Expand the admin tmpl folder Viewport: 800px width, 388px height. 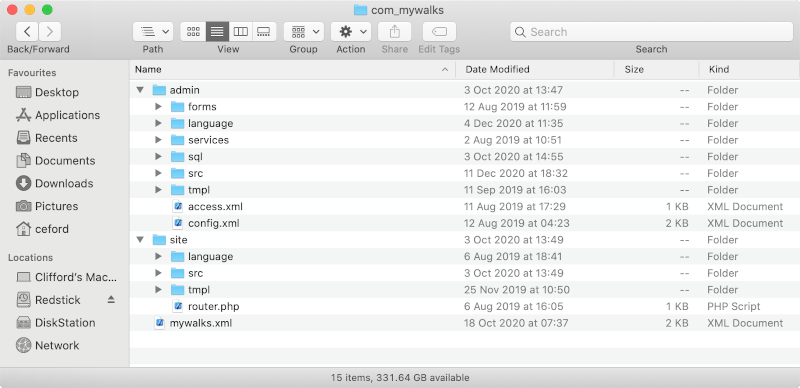[x=158, y=190]
